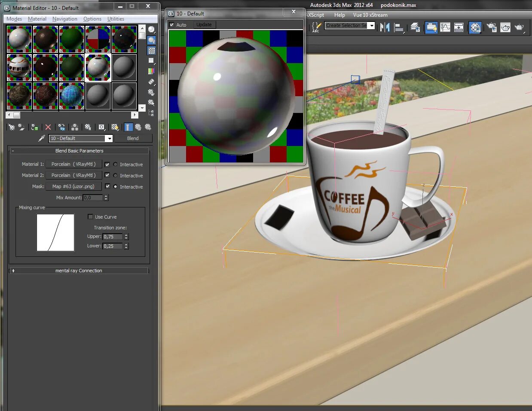Click the Go to Parent icon
Screen dimensions: 532x411
pos(138,127)
